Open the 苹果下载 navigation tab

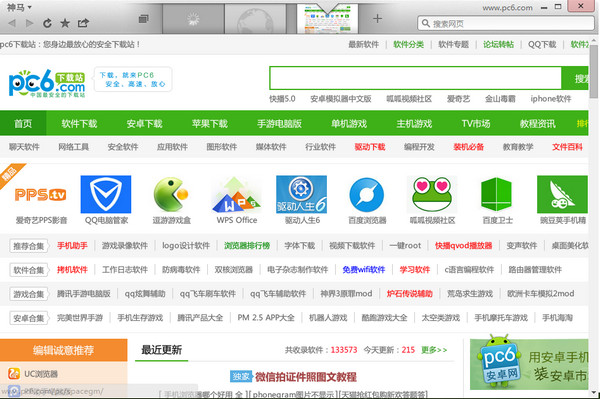(210, 124)
